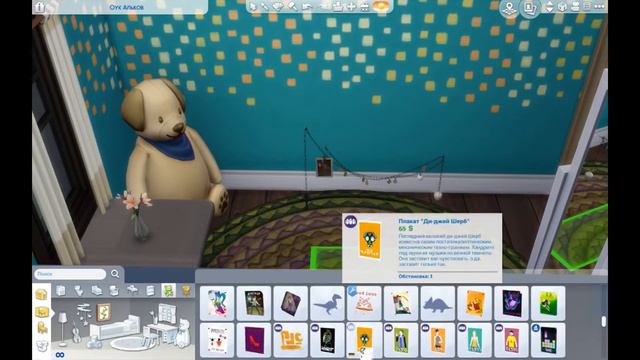Viewport: 640px width, 360px height.
Task: Select the white poster with red figures
Action: tap(217, 340)
